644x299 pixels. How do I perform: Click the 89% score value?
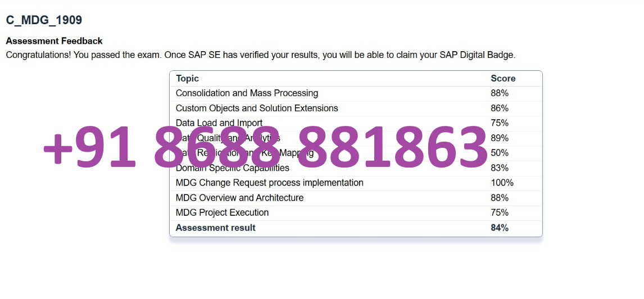pyautogui.click(x=500, y=138)
